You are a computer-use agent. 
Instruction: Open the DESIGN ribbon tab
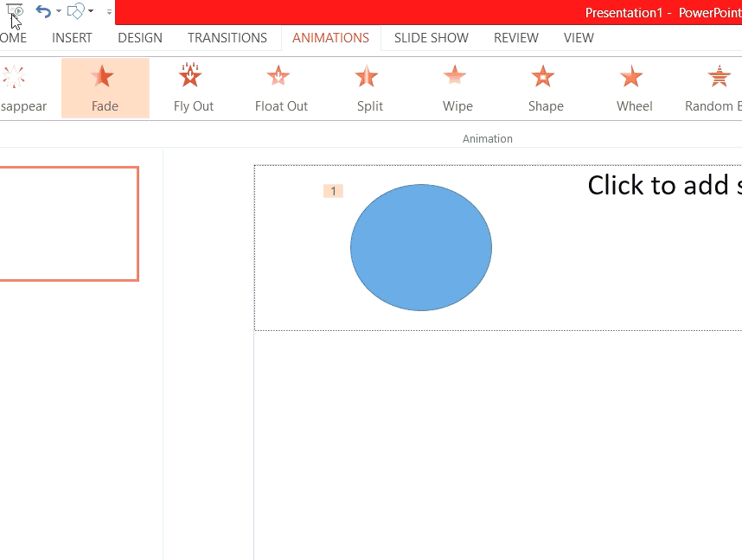[140, 38]
